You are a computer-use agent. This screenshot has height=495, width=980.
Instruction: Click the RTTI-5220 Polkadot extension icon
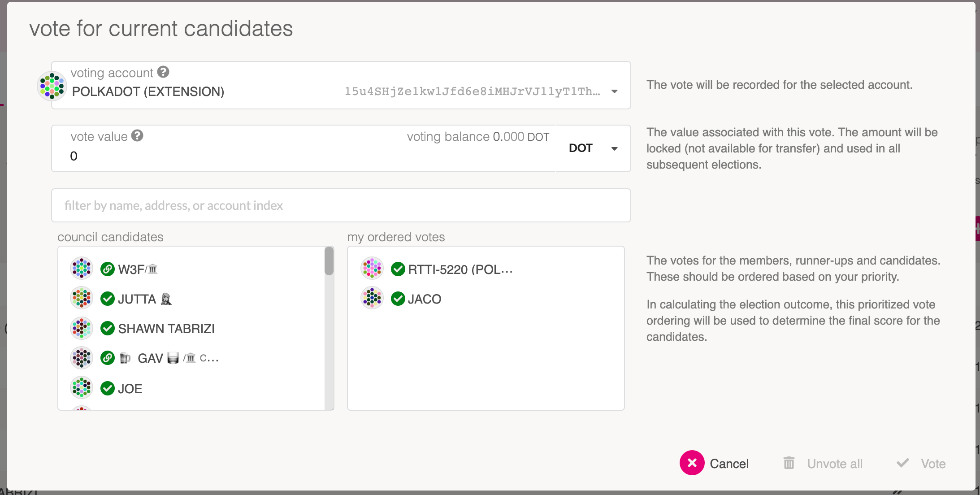(x=372, y=268)
